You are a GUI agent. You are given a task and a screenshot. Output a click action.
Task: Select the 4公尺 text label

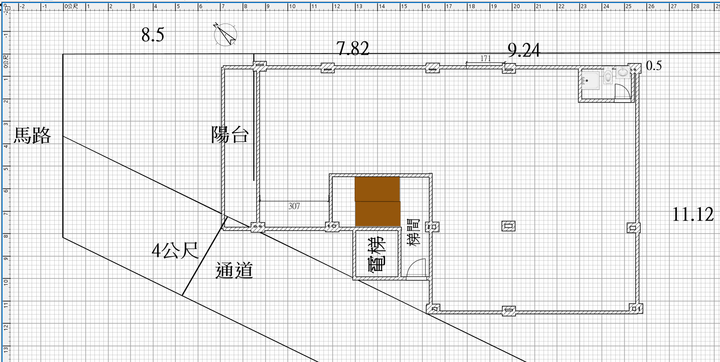coord(175,251)
